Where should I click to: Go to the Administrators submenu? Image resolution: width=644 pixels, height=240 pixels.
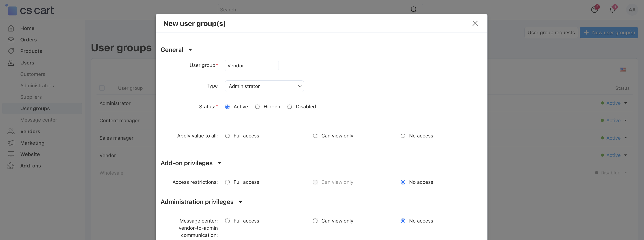[37, 86]
